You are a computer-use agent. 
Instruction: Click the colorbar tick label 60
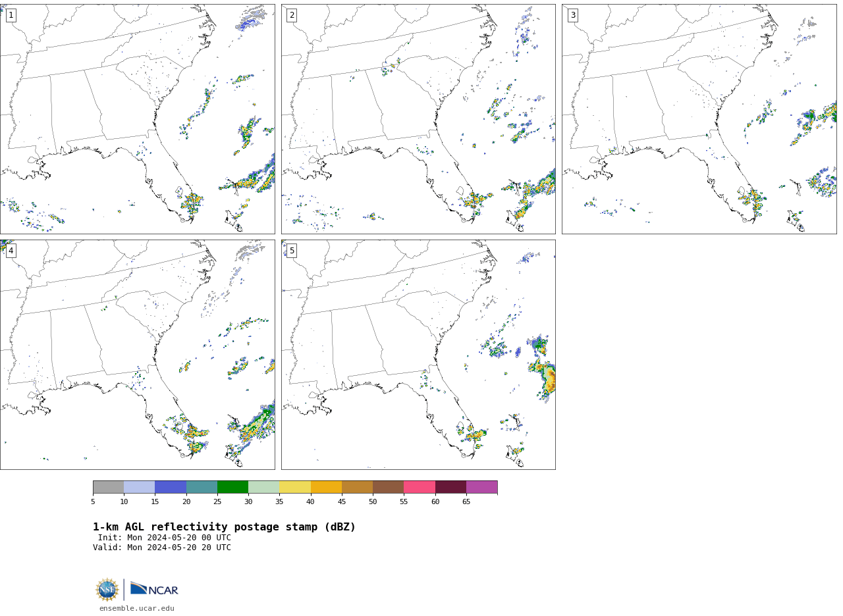tap(435, 502)
